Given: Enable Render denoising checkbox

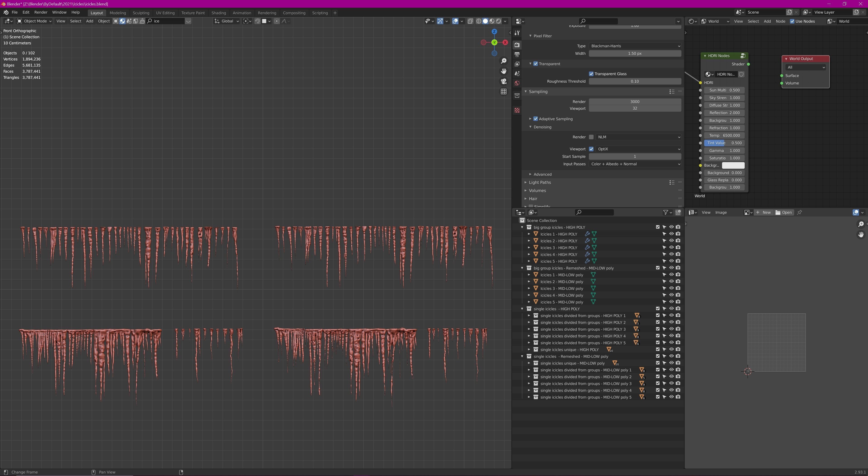Looking at the screenshot, I should pyautogui.click(x=591, y=137).
